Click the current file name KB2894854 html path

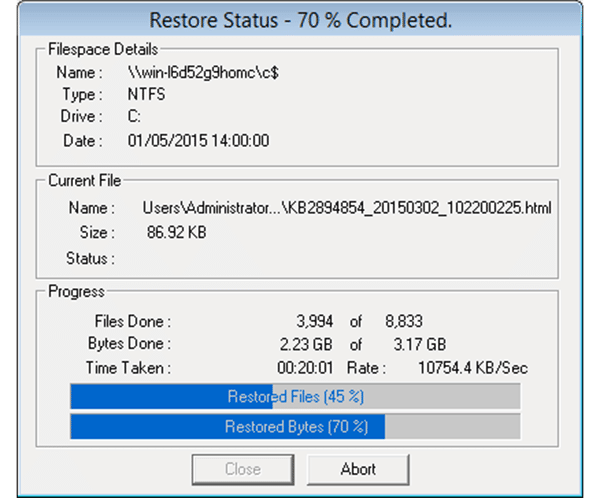(x=347, y=208)
